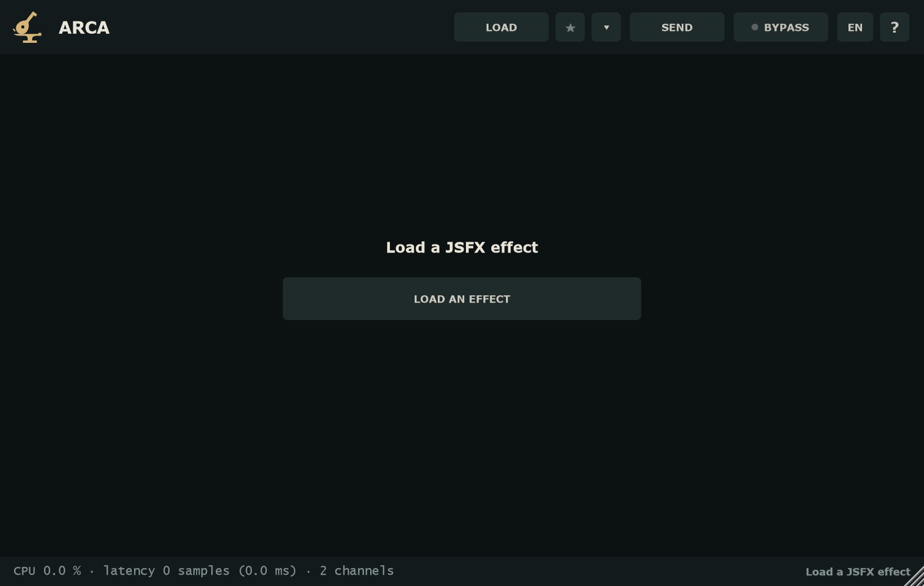Click the status bar "Load a JSFX effect" message
The height and width of the screenshot is (586, 924).
[858, 572]
